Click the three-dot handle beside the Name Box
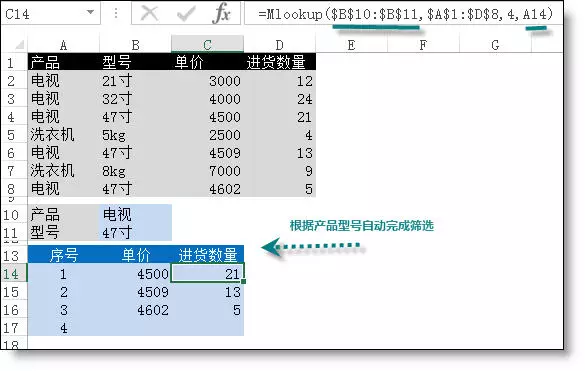Screen dimensions: 585x371 [x=116, y=14]
